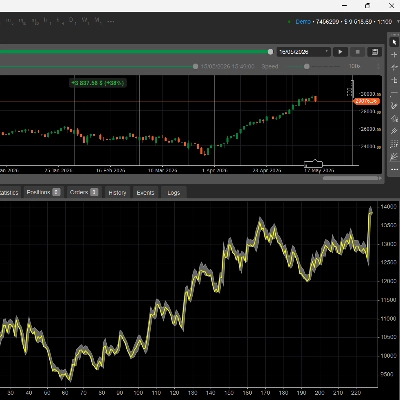Select the drawing tool directly above the horizontal line icon
Screen dimensions: 400x400
[394, 80]
